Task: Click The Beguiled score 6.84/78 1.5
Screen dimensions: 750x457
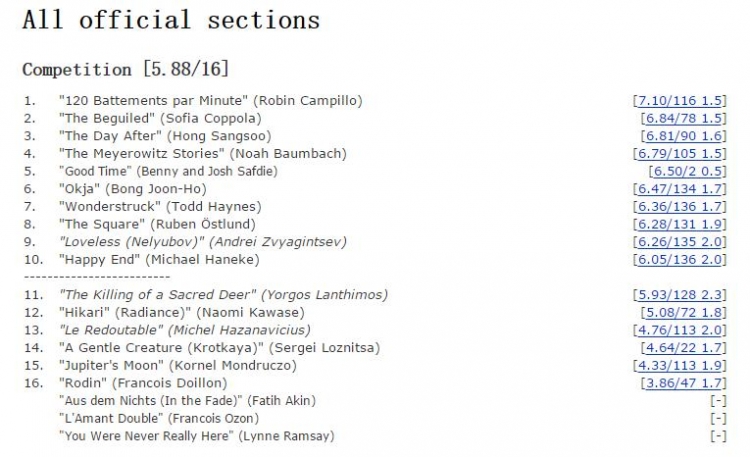Action: [x=684, y=119]
